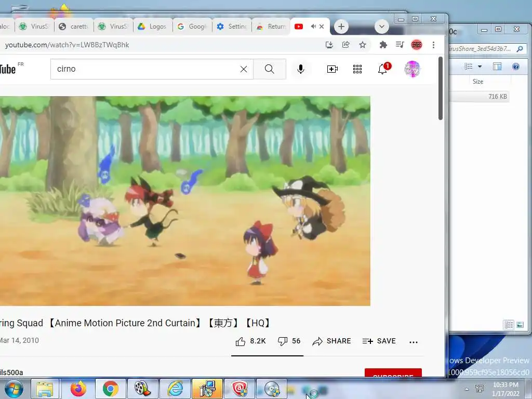This screenshot has width=532, height=399.
Task: Click the install app icon in address bar
Action: tap(329, 45)
